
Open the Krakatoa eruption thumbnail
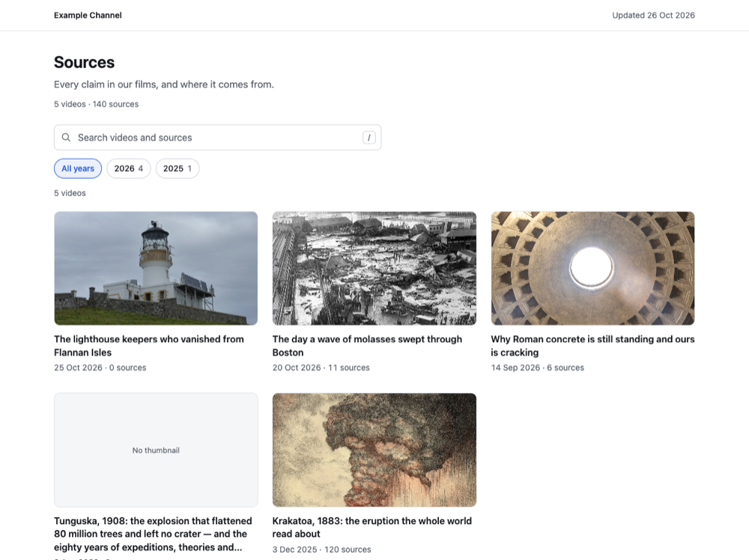pyautogui.click(x=374, y=450)
